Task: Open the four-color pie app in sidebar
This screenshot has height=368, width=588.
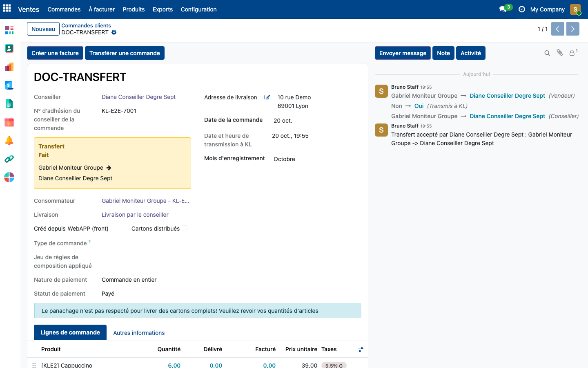Action: pos(9,177)
